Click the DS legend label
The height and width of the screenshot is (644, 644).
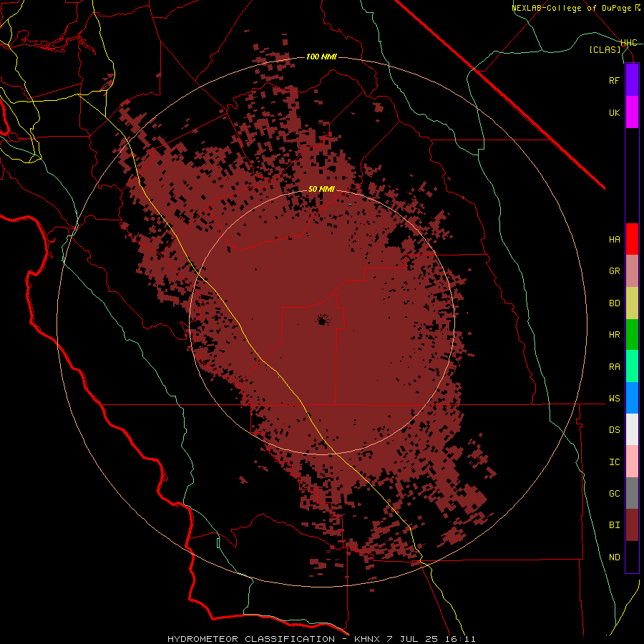(615, 430)
